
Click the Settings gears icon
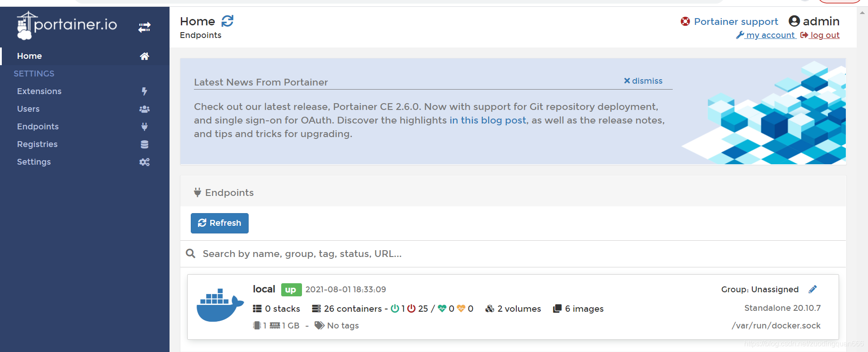click(x=144, y=162)
